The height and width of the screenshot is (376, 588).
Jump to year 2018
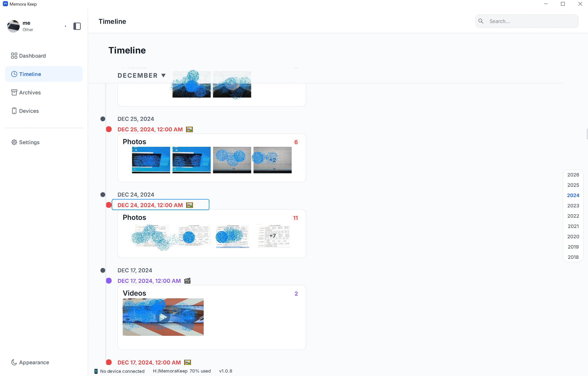tap(573, 257)
